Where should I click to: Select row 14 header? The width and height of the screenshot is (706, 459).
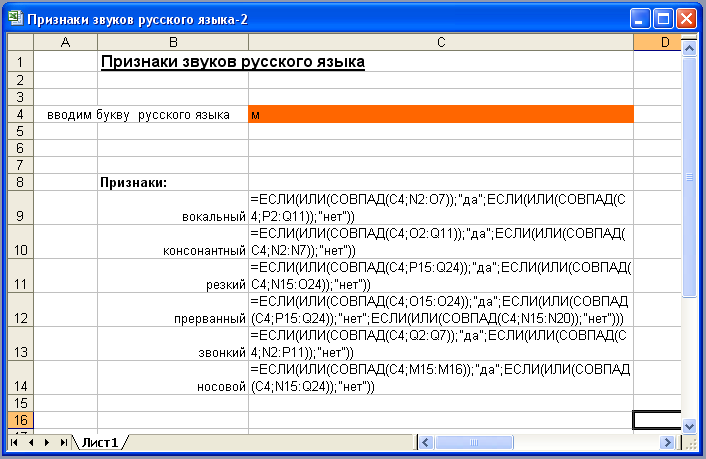click(20, 378)
